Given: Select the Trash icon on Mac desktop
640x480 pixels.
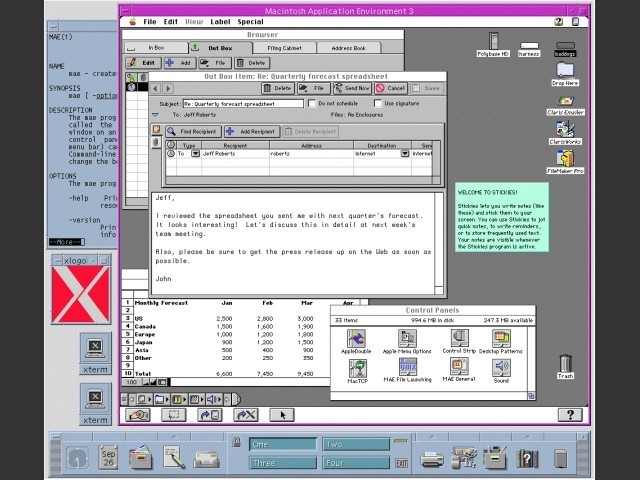Looking at the screenshot, I should point(565,363).
